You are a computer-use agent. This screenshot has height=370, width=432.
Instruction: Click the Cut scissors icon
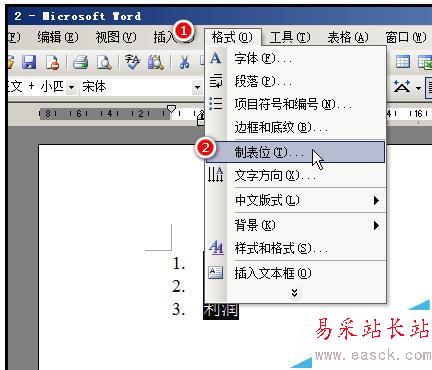184,62
